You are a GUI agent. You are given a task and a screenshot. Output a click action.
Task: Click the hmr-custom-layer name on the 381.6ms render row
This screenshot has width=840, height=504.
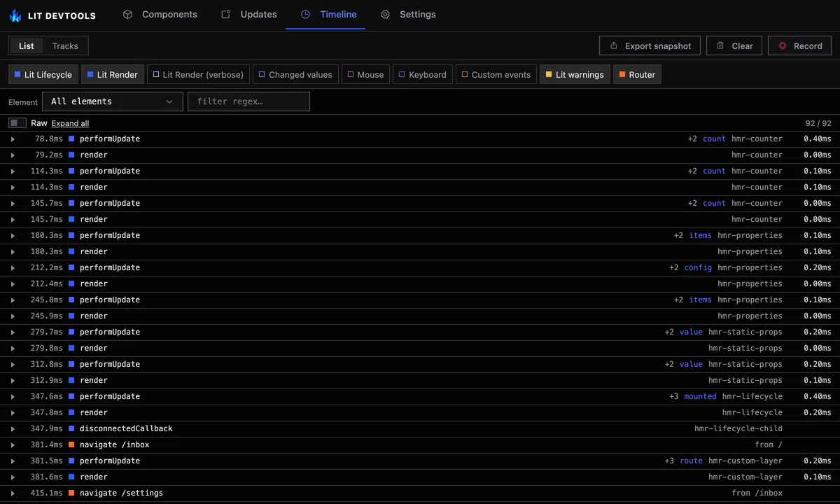[745, 477]
